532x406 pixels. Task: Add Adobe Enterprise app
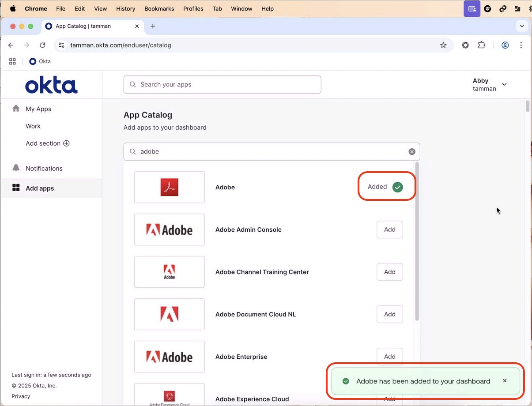[390, 357]
